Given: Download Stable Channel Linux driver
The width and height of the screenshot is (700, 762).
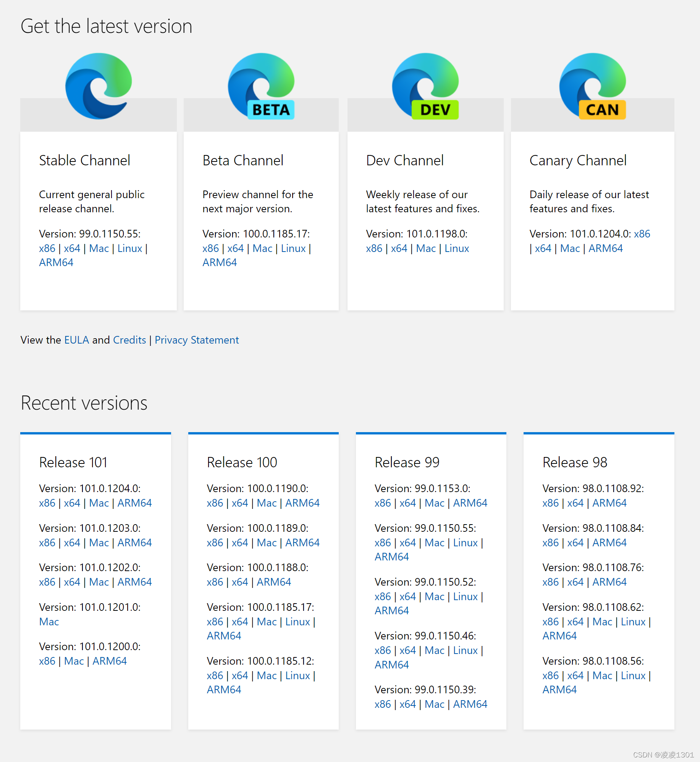Looking at the screenshot, I should (129, 248).
